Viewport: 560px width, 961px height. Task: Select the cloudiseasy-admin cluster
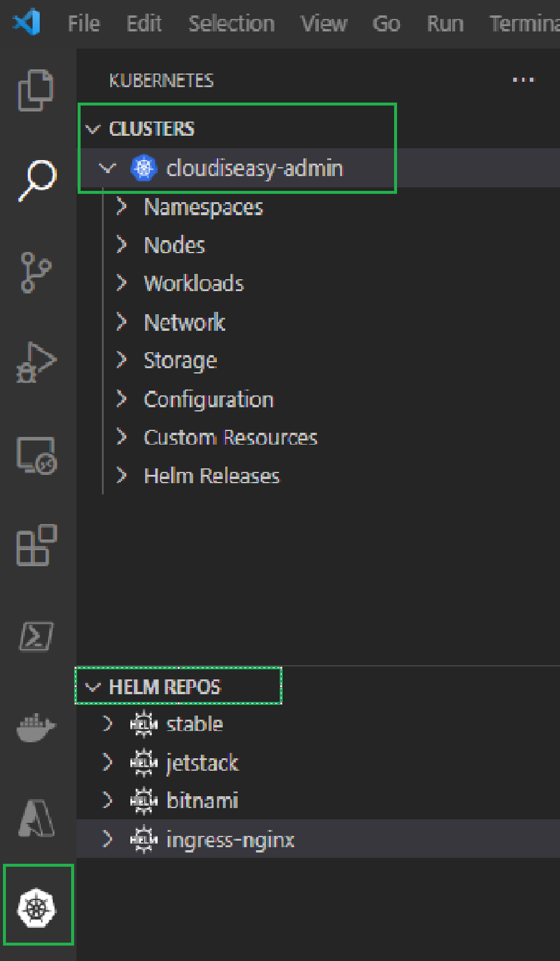click(254, 168)
